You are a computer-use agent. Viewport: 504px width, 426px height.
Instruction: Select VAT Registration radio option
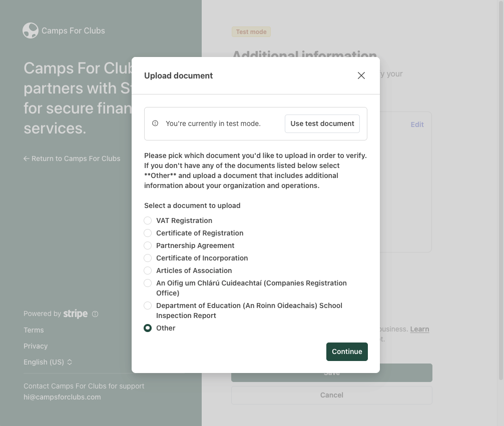[x=148, y=220]
